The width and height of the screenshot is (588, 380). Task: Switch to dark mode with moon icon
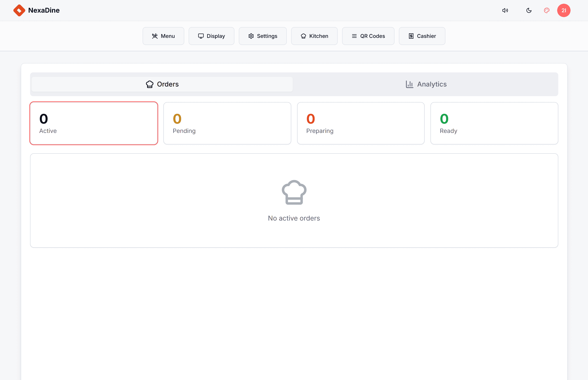pyautogui.click(x=529, y=10)
